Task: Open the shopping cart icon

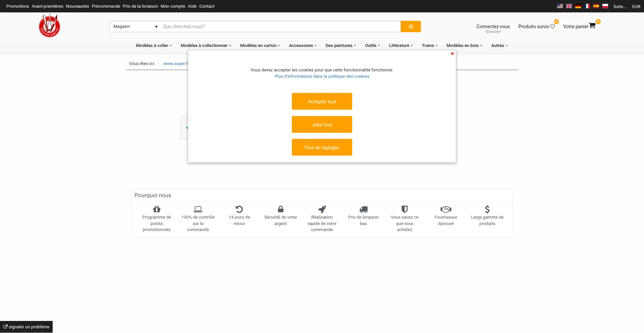Action: 592,26
